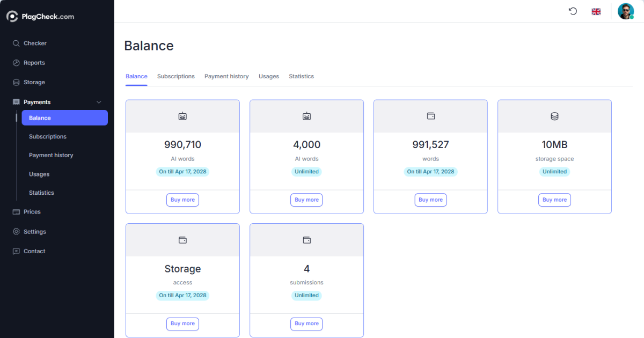Select the Contact icon in the sidebar
The height and width of the screenshot is (338, 644).
coord(16,251)
